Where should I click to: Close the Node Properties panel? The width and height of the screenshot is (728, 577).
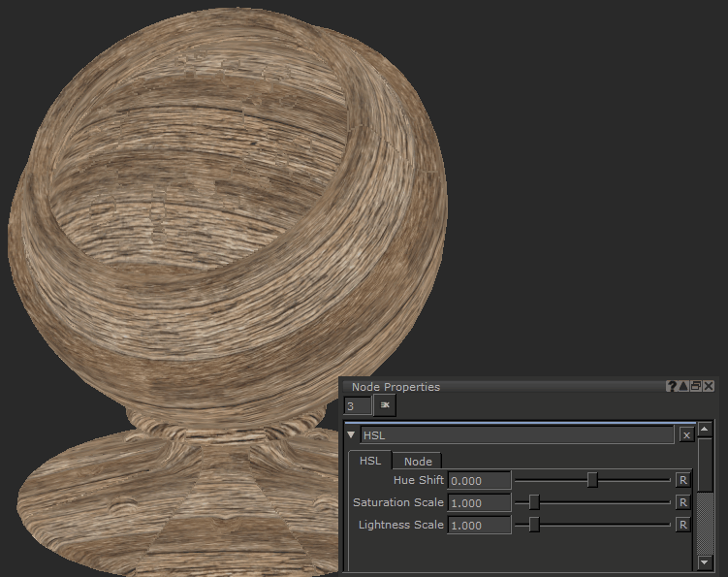tap(709, 386)
